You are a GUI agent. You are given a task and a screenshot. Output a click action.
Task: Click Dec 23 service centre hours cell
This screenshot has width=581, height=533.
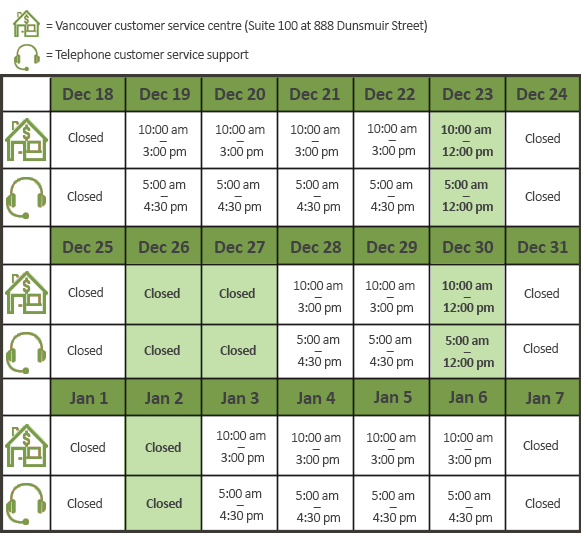point(467,140)
